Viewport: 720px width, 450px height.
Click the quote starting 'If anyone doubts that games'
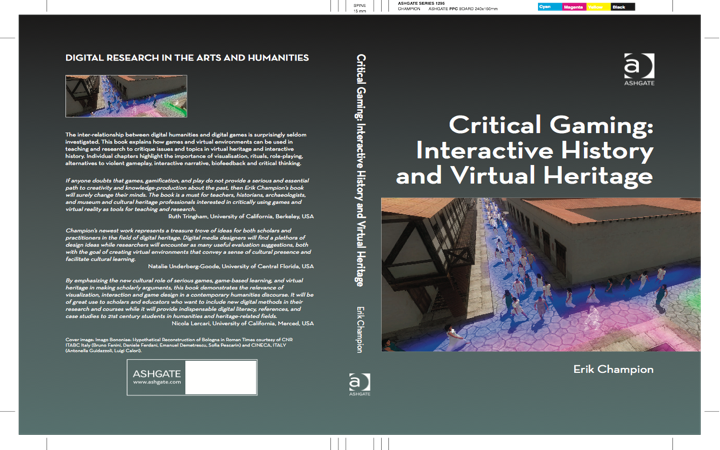[x=187, y=195]
